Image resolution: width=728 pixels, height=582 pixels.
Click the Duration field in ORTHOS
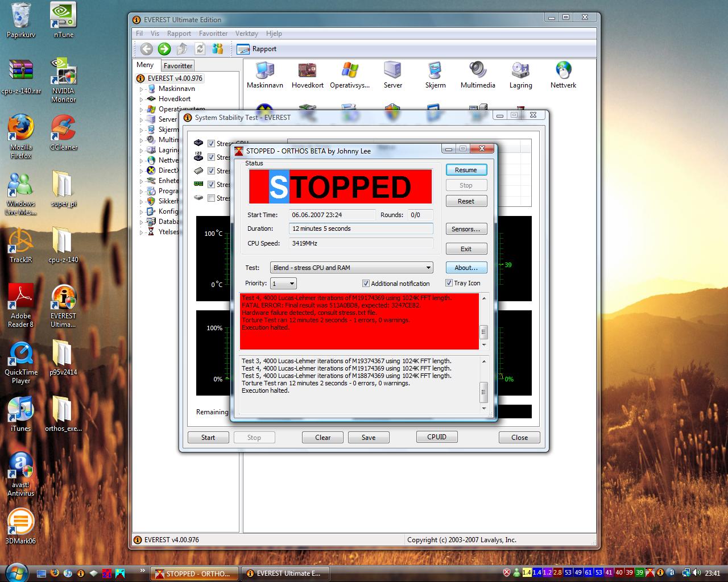coord(361,228)
